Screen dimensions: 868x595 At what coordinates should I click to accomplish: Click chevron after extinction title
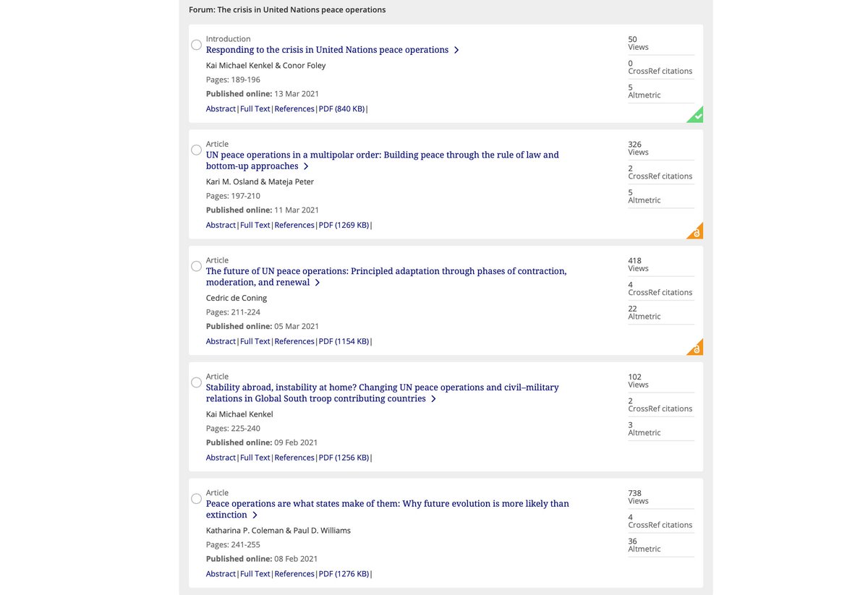[255, 515]
